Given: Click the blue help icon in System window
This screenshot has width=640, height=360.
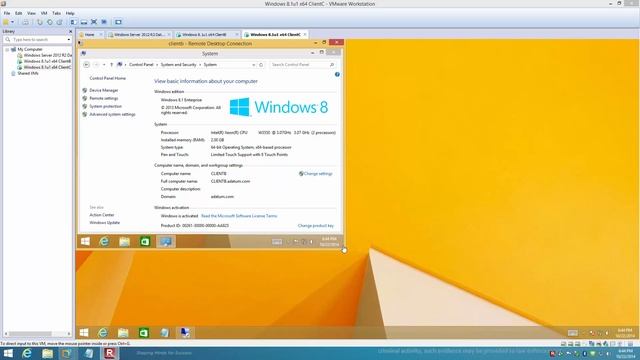Looking at the screenshot, I should coord(337,74).
